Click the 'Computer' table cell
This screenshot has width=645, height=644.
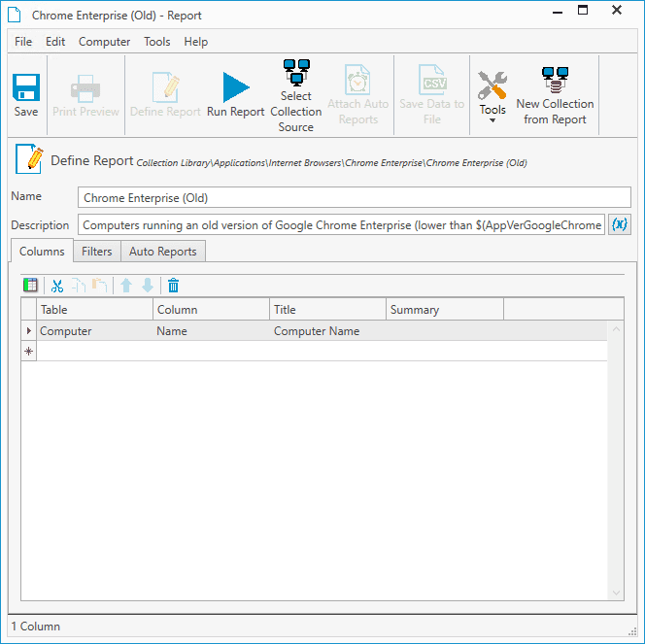(x=94, y=330)
